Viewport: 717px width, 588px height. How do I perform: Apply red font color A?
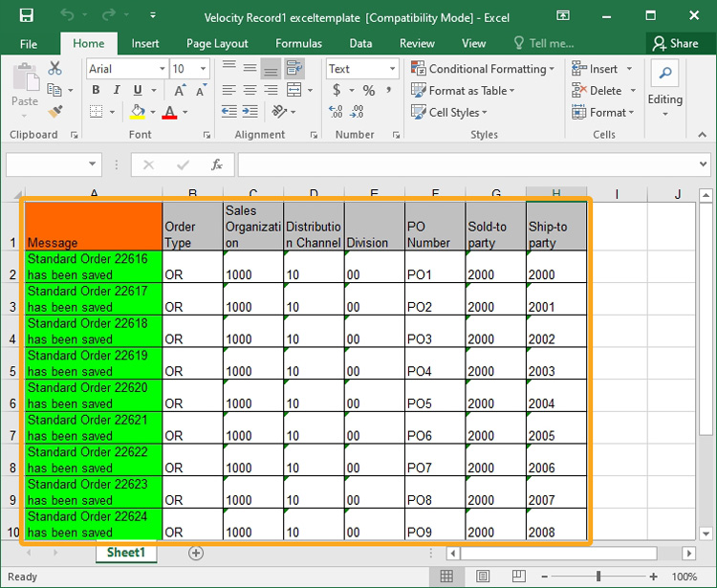coord(169,112)
